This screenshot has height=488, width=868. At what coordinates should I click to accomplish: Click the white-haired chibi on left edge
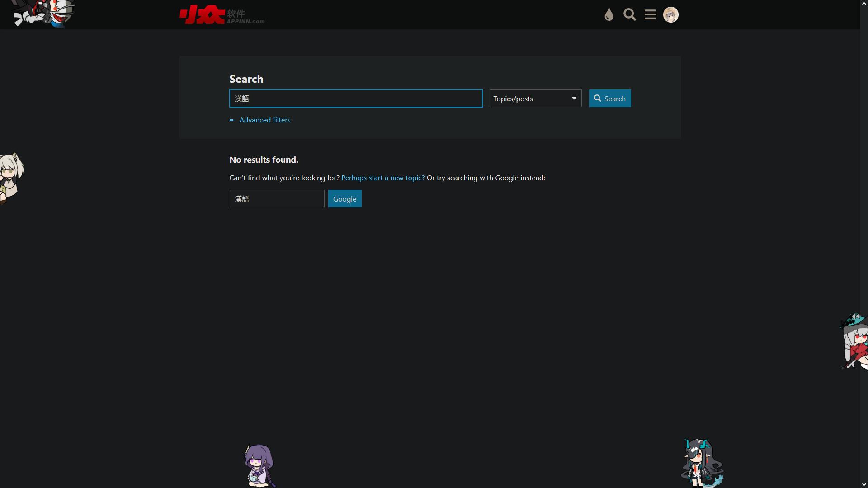coord(10,177)
